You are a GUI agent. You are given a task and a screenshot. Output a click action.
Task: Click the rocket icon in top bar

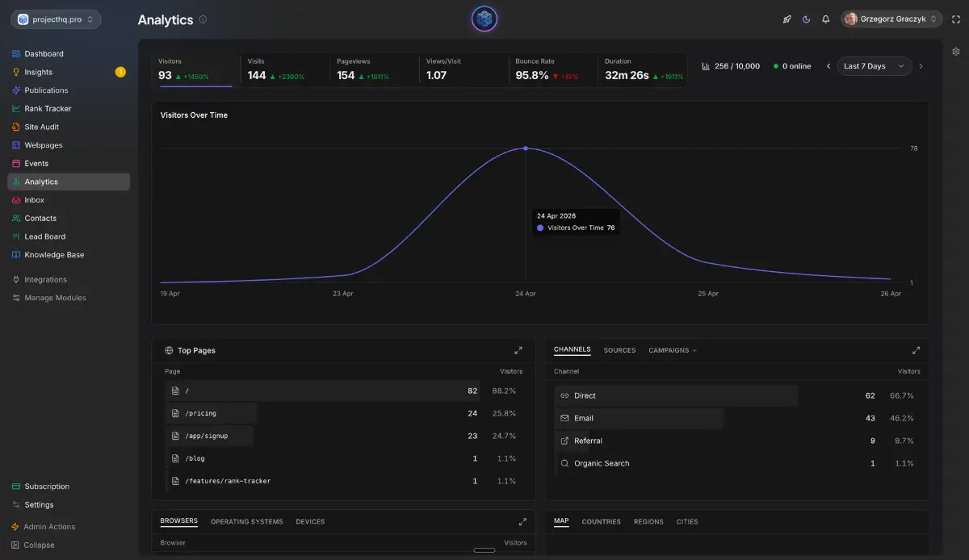click(787, 19)
